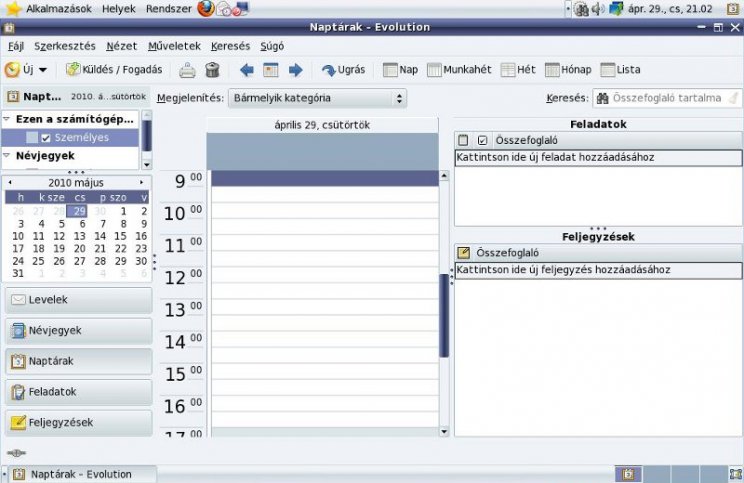
Task: Go to next day with right arrow
Action: [295, 70]
